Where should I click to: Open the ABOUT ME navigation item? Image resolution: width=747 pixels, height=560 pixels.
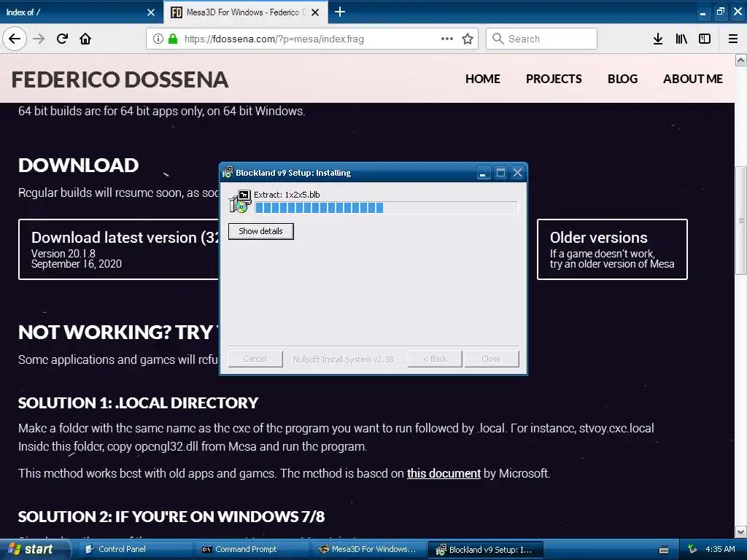point(693,79)
